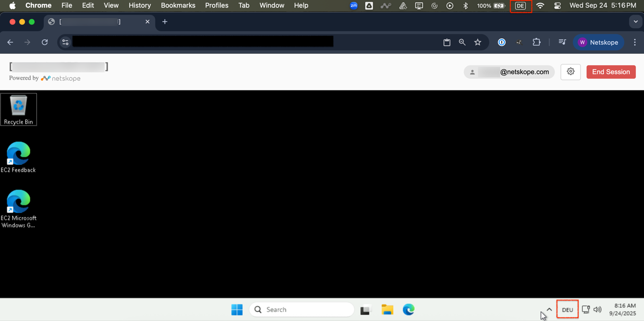This screenshot has height=321, width=644.
Task: Open the network status tray icon
Action: [586, 309]
